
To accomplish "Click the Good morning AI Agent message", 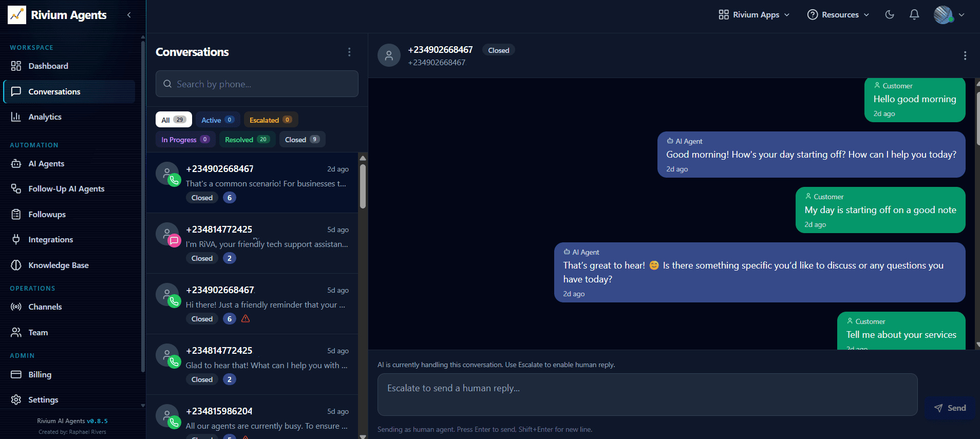I will click(812, 155).
